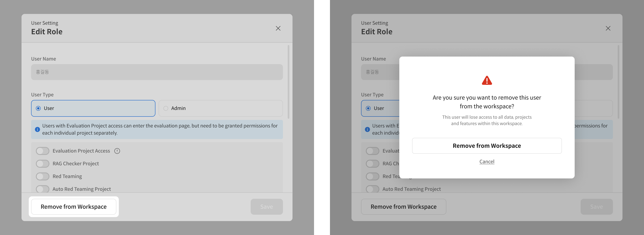Click the left dialog's vertical scrollbar

pos(288,82)
